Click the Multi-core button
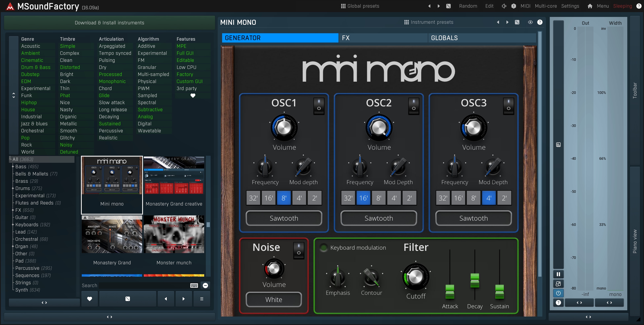Image resolution: width=644 pixels, height=325 pixels. pyautogui.click(x=546, y=6)
